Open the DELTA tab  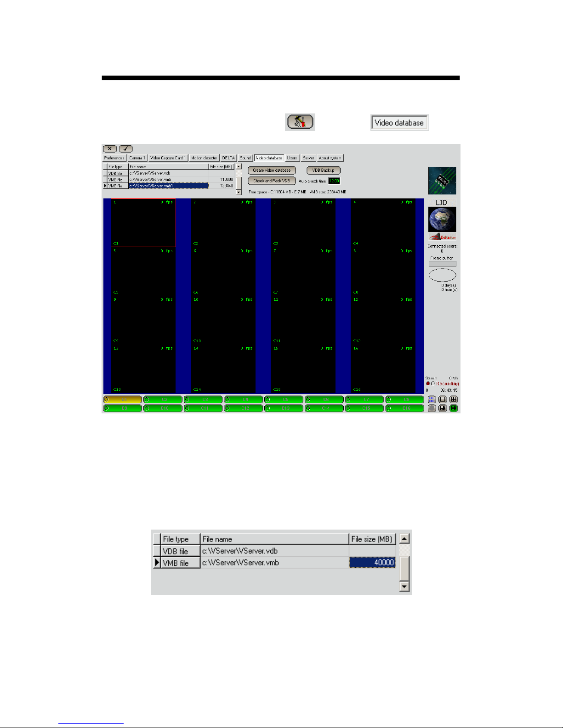pos(228,158)
